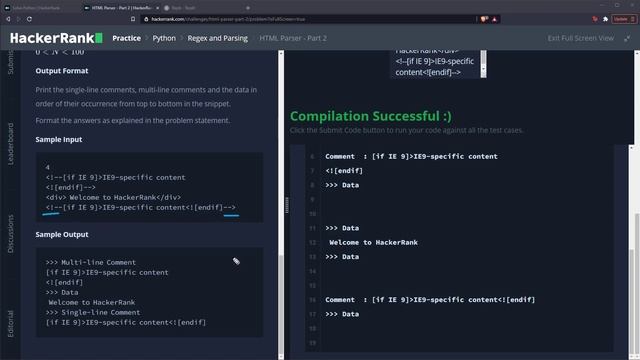Open the Python breadcrumb link
The width and height of the screenshot is (640, 360).
pos(164,38)
